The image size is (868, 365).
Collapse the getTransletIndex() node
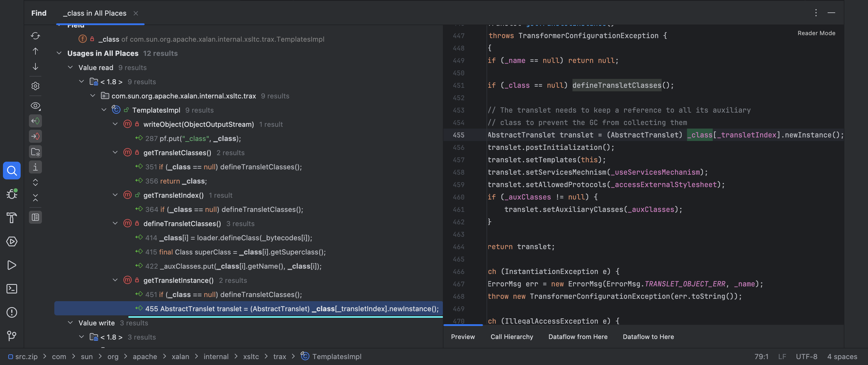pos(115,195)
